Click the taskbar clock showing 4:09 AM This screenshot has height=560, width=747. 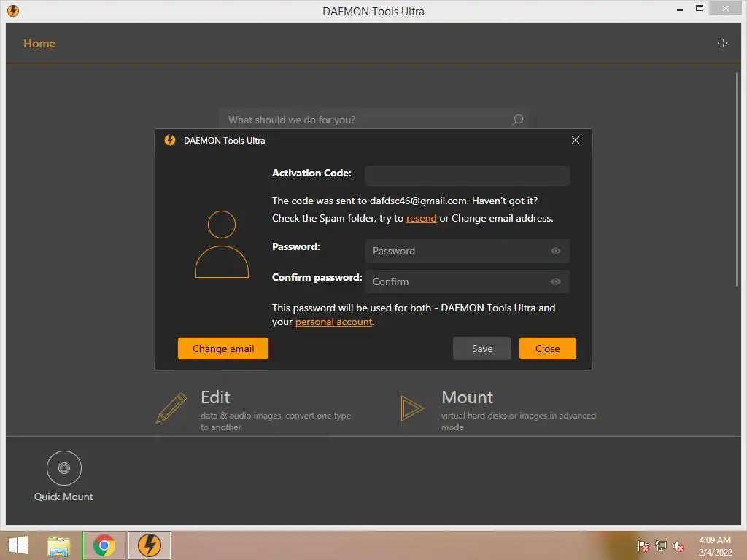[715, 546]
